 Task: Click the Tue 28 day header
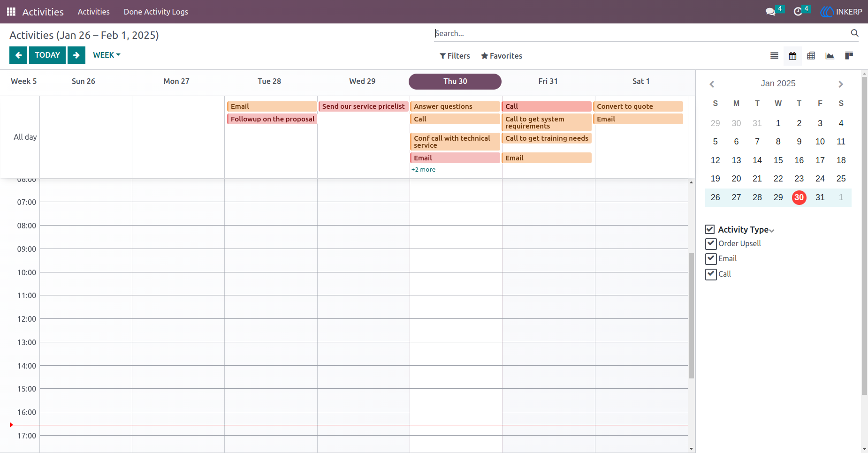tap(269, 81)
